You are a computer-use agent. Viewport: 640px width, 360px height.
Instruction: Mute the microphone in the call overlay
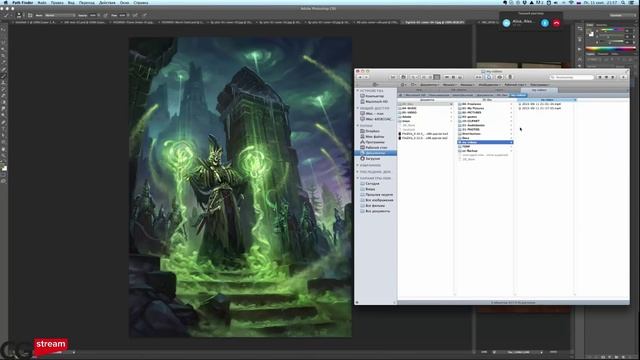tap(544, 23)
